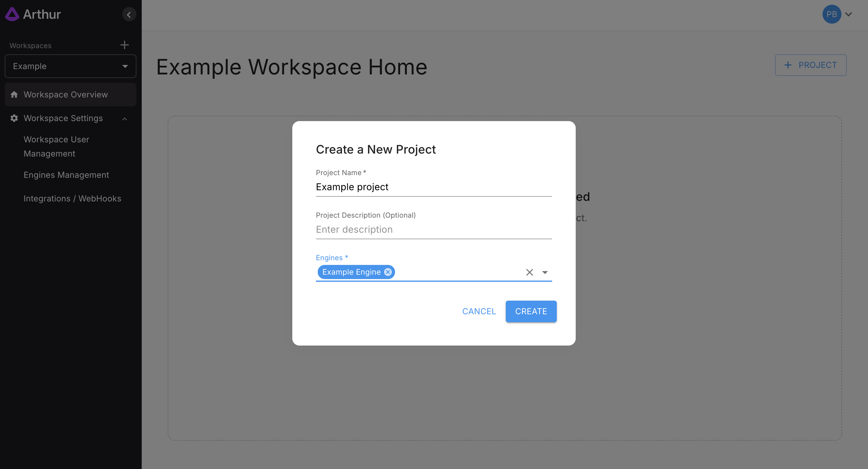Click the Workspace Overview home icon
Screen dimensions: 868x469
(14, 95)
